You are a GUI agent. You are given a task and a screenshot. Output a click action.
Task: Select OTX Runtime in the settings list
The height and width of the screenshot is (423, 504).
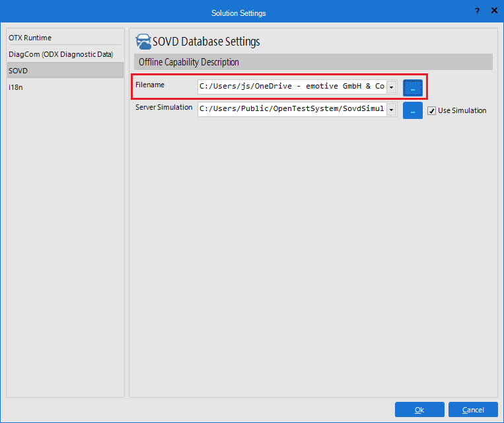[x=30, y=38]
